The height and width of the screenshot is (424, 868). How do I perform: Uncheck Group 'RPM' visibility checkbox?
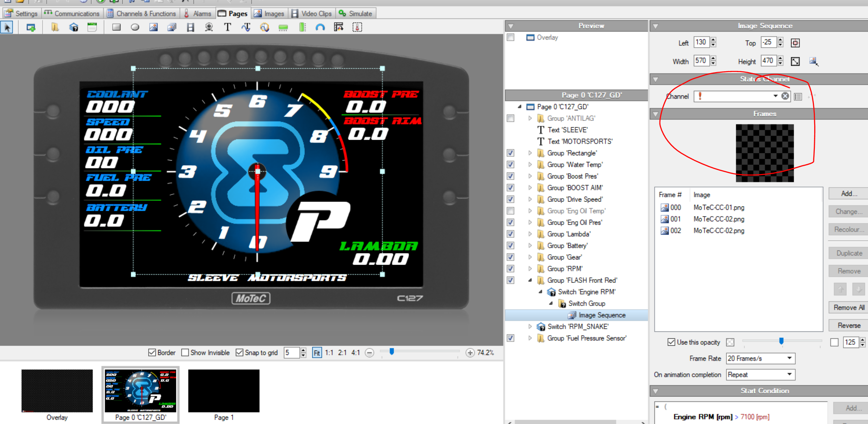tap(510, 269)
